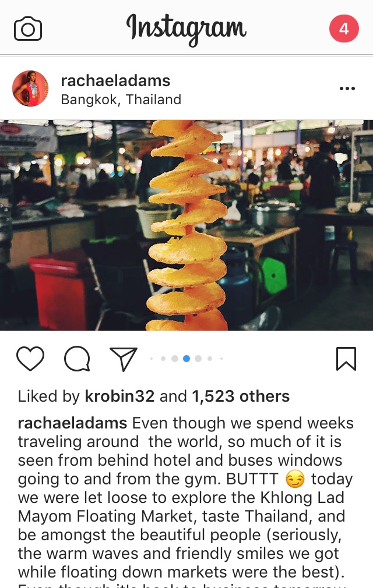373x588 pixels.
Task: Tap the potato spiral photo
Action: pos(186,225)
